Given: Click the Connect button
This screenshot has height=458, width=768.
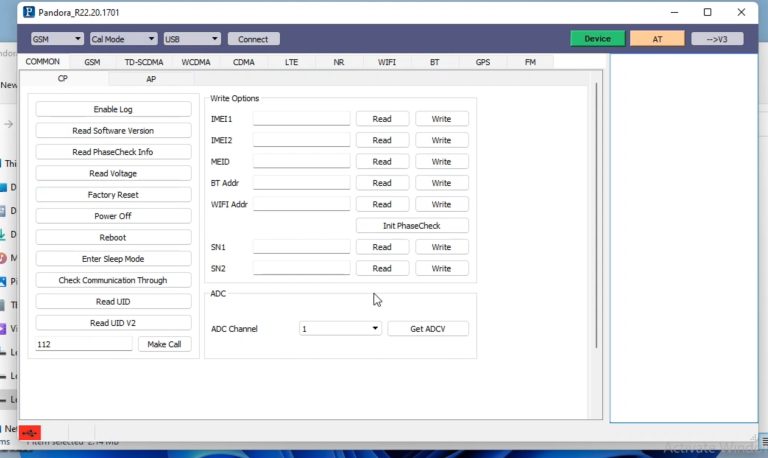Looking at the screenshot, I should (253, 39).
